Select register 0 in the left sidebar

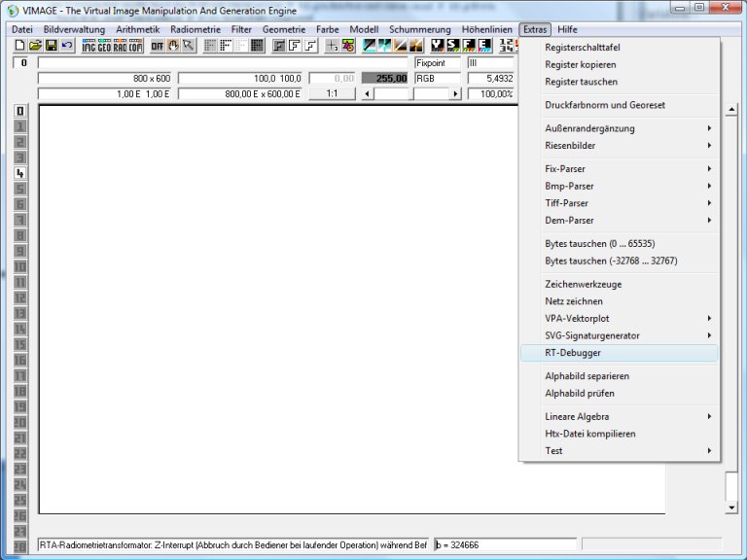pos(19,111)
